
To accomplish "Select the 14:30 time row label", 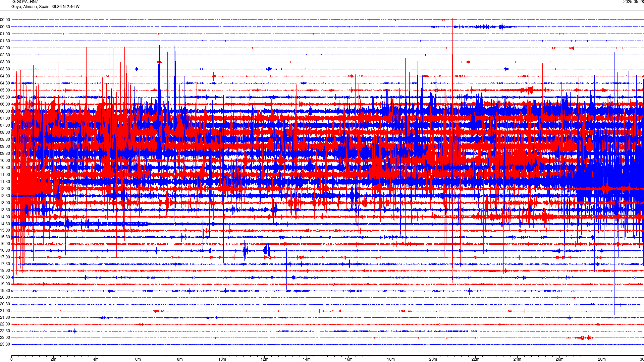I will (5, 224).
